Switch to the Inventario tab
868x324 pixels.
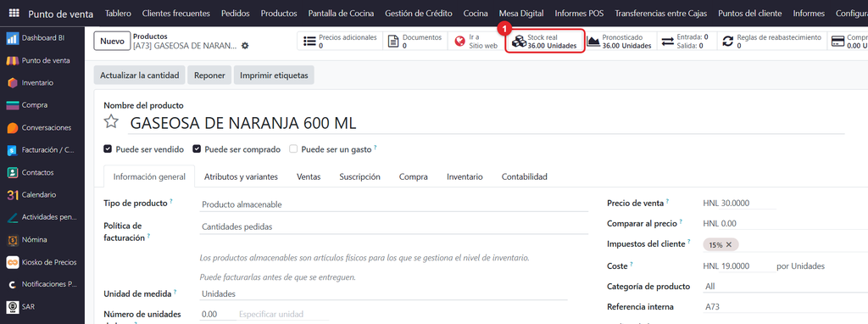pyautogui.click(x=465, y=176)
